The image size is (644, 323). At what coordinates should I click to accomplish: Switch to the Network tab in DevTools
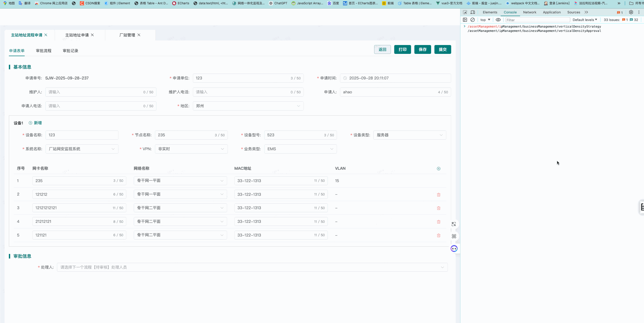point(530,12)
